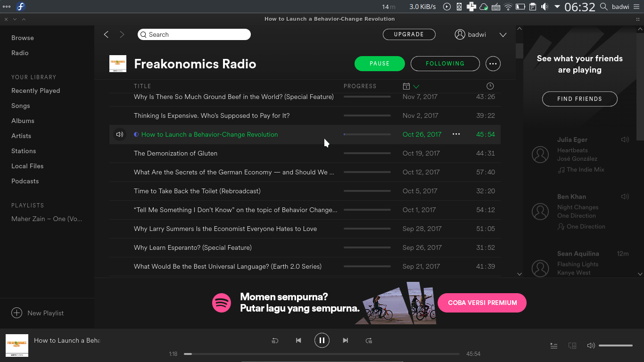This screenshot has height=362, width=644.
Task: Open the top-left three dots menu
Action: (6, 7)
